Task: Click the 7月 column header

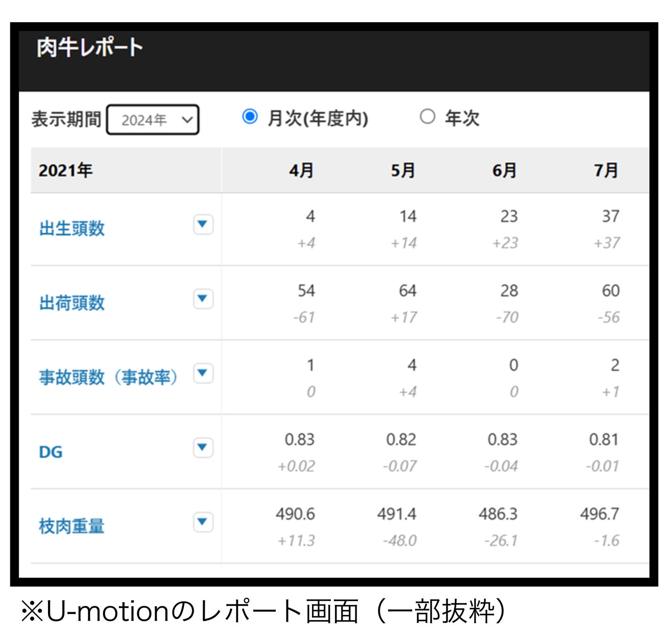Action: pos(606,170)
